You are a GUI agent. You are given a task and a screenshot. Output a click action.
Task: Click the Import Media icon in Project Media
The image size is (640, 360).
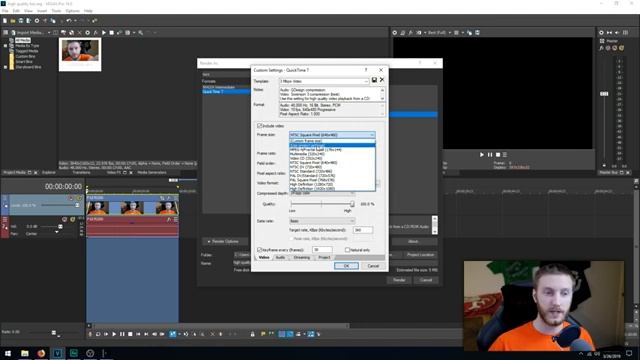(13, 33)
